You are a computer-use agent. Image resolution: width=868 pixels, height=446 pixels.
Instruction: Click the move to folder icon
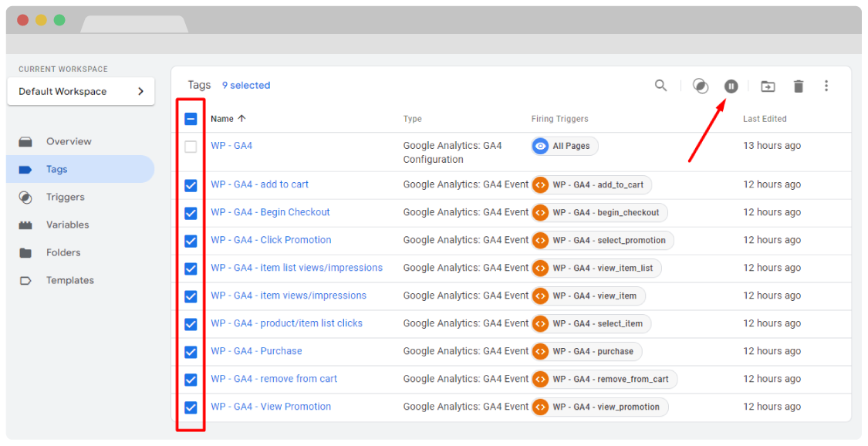[x=768, y=86]
